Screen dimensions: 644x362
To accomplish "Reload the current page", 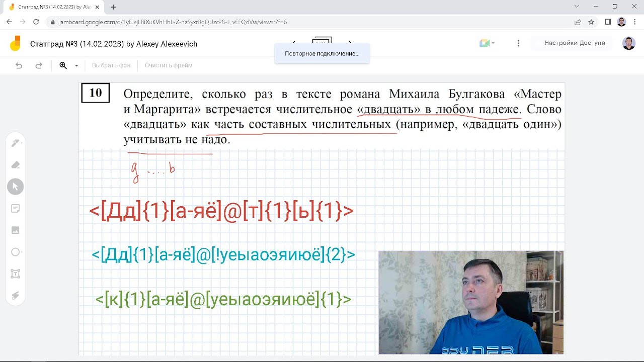I will (x=36, y=22).
